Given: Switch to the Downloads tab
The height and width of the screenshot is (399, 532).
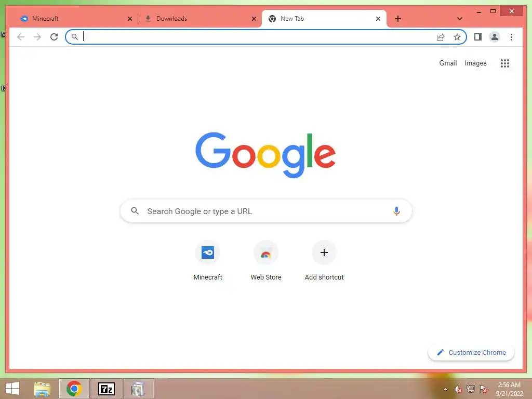Looking at the screenshot, I should (199, 19).
